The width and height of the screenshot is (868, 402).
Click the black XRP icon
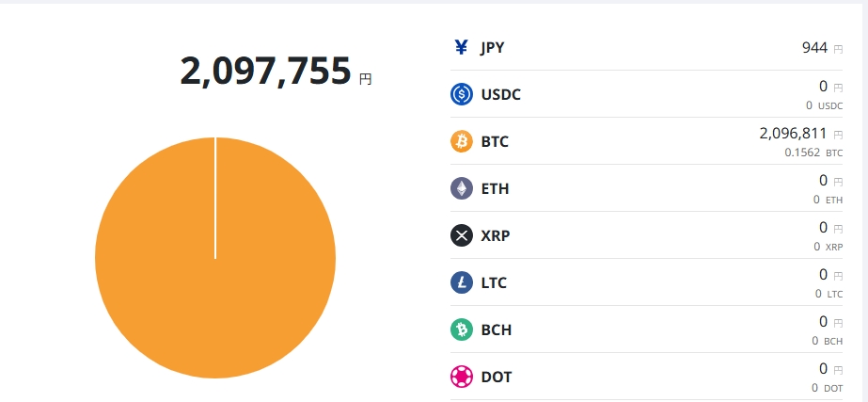462,235
